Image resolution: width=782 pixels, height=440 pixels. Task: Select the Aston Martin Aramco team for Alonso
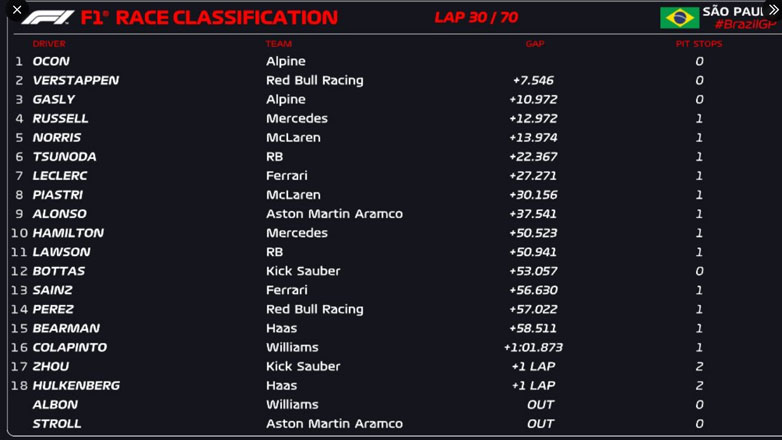[x=334, y=214]
